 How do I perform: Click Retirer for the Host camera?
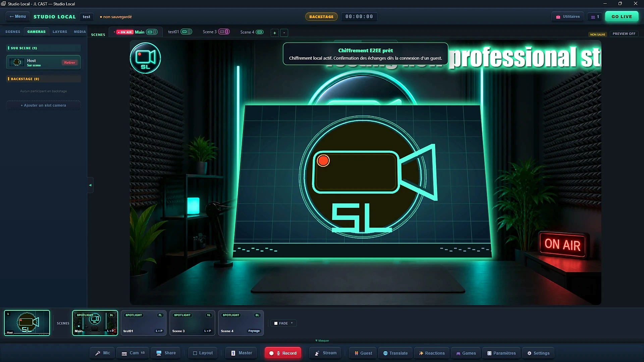click(69, 63)
